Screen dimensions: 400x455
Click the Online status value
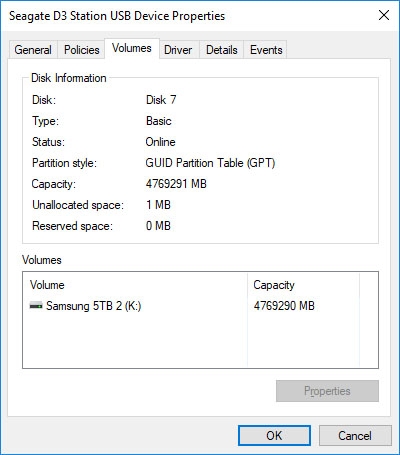pos(160,142)
